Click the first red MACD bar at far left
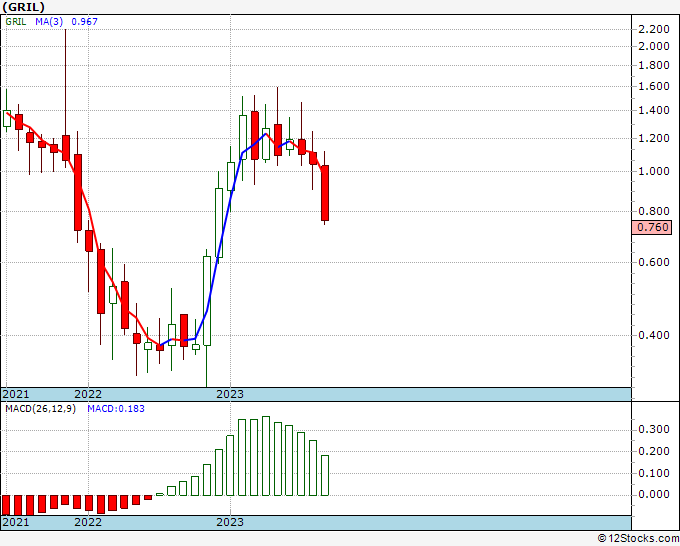The height and width of the screenshot is (546, 680). tap(6, 505)
